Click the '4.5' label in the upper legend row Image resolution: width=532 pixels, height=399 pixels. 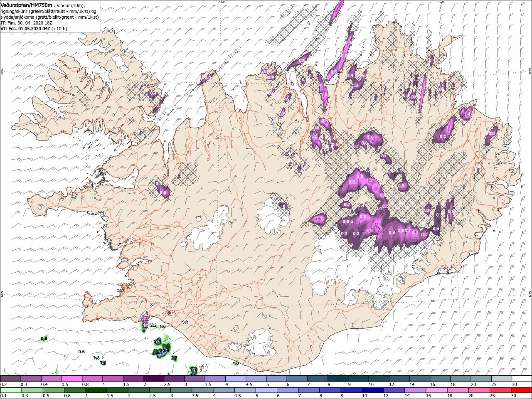tap(249, 385)
